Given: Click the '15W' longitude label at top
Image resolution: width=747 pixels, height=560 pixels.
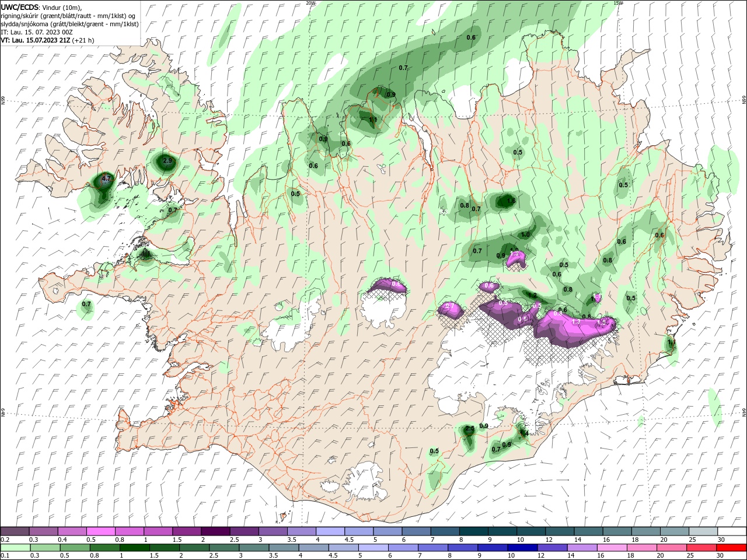Looking at the screenshot, I should (618, 3).
